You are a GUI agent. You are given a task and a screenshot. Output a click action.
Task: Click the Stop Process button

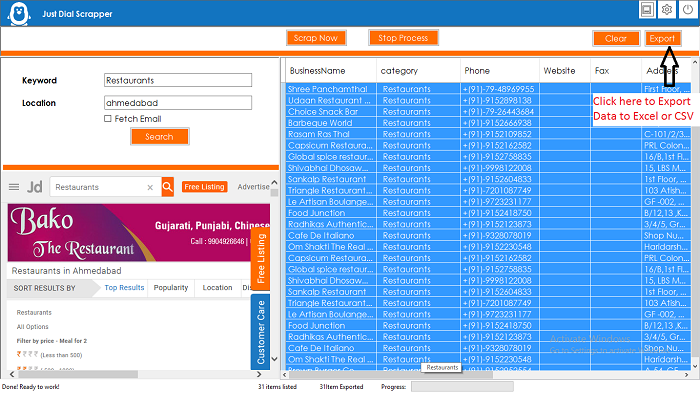click(403, 38)
